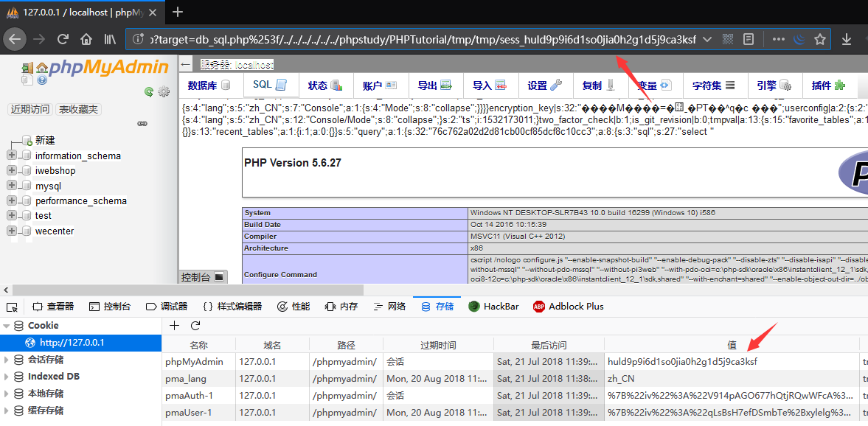Open navigation panel settings gear icon
Image resolution: width=868 pixels, height=426 pixels.
pyautogui.click(x=163, y=92)
